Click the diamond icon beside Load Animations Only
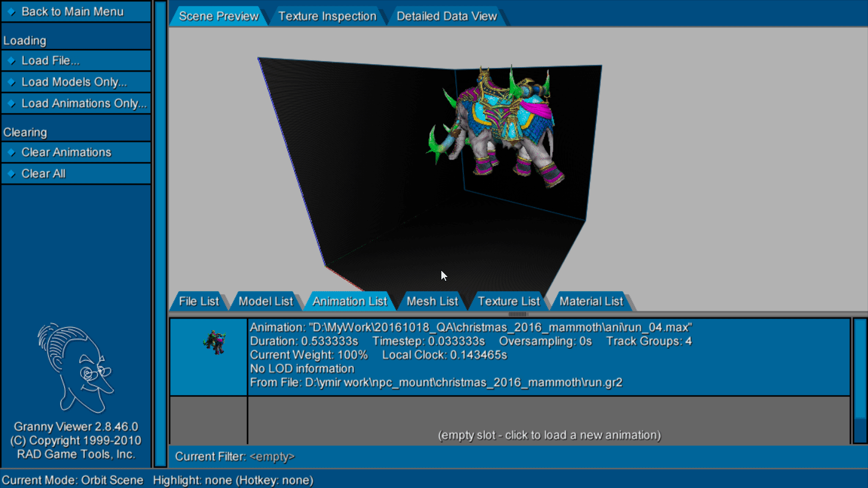This screenshot has height=488, width=868. pyautogui.click(x=12, y=103)
